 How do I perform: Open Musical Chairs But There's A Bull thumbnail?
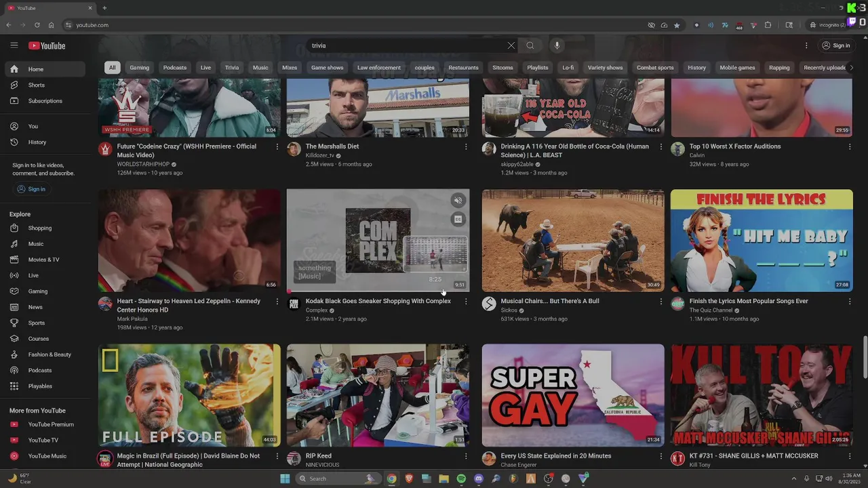pos(573,241)
